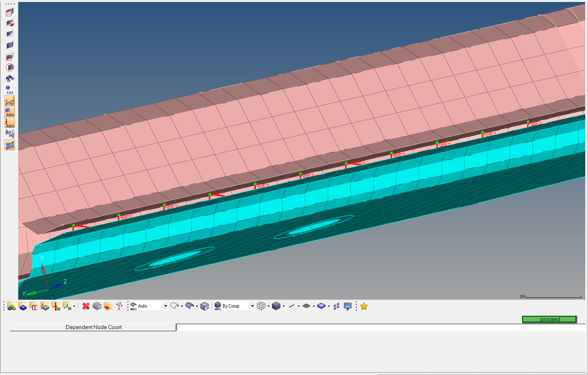The height and width of the screenshot is (375, 588).
Task: Click the Mask elements icon in sidebar
Action: [10, 12]
